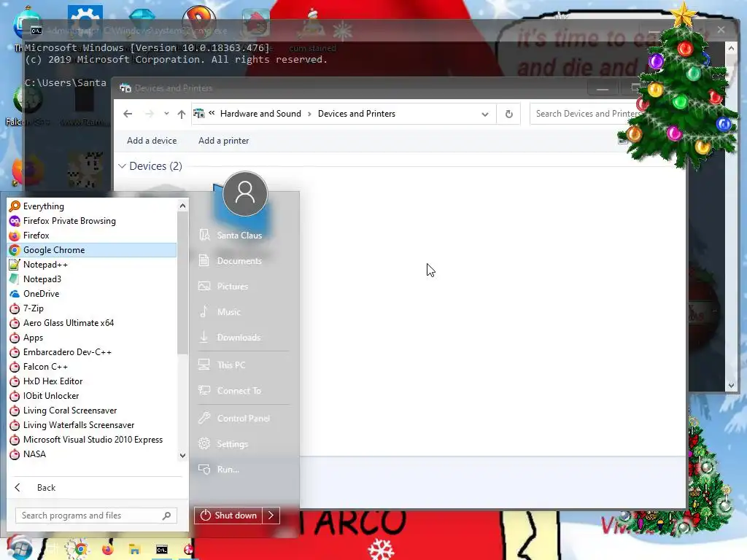The image size is (747, 560).
Task: Click Hardware and Sound breadcrumb
Action: pos(260,114)
